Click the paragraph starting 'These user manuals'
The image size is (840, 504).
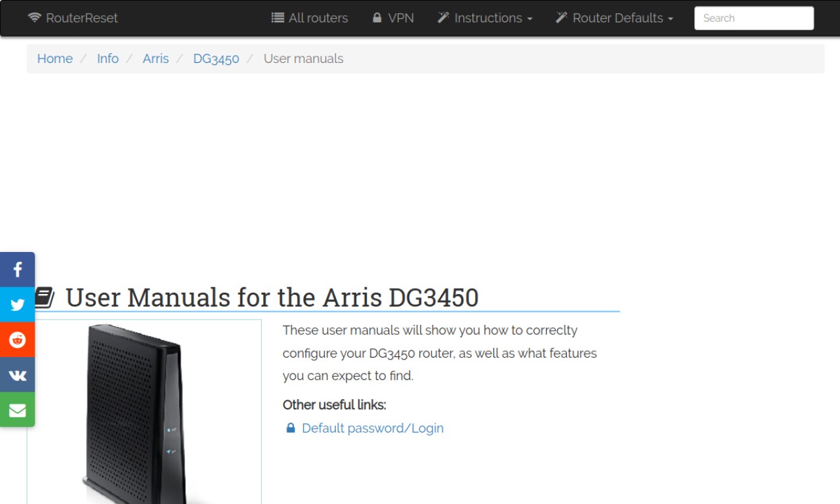(440, 353)
